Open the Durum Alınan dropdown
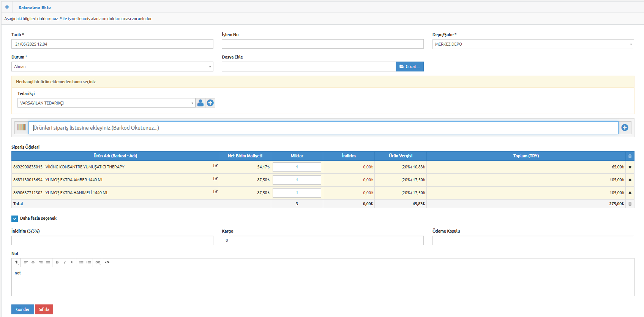Screen dimensions: 644x317 [112, 67]
